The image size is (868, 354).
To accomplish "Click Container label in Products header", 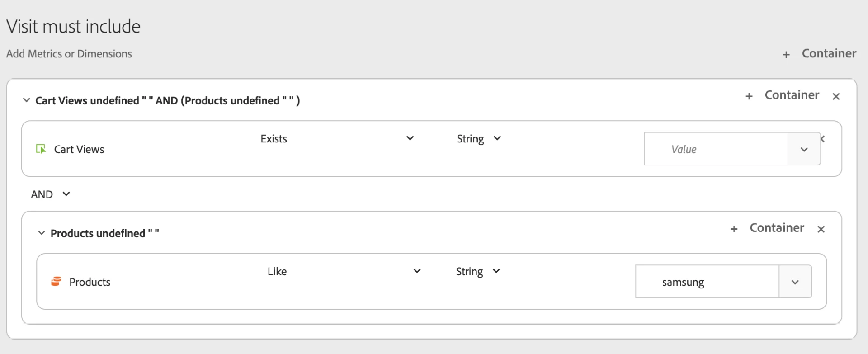I will coord(777,228).
